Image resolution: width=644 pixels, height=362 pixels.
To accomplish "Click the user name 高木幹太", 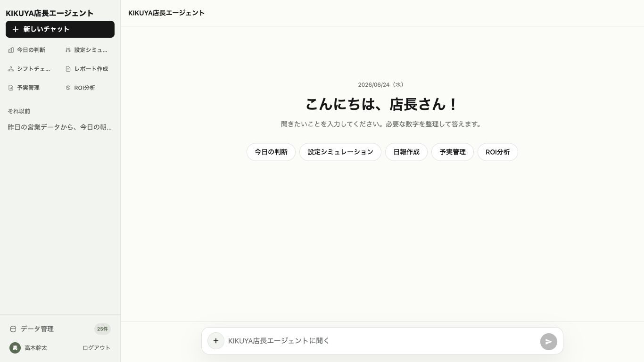I will 36,348.
